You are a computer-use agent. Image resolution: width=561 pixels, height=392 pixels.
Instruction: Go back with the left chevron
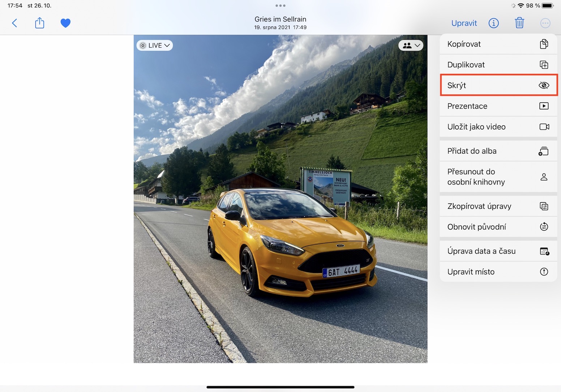click(x=14, y=23)
